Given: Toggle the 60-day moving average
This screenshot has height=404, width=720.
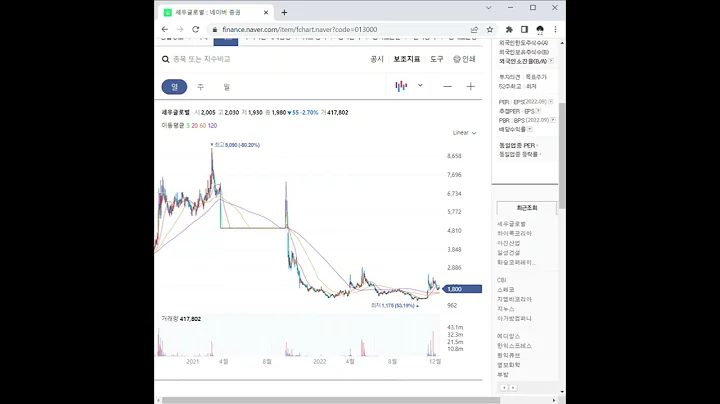Looking at the screenshot, I should point(202,125).
